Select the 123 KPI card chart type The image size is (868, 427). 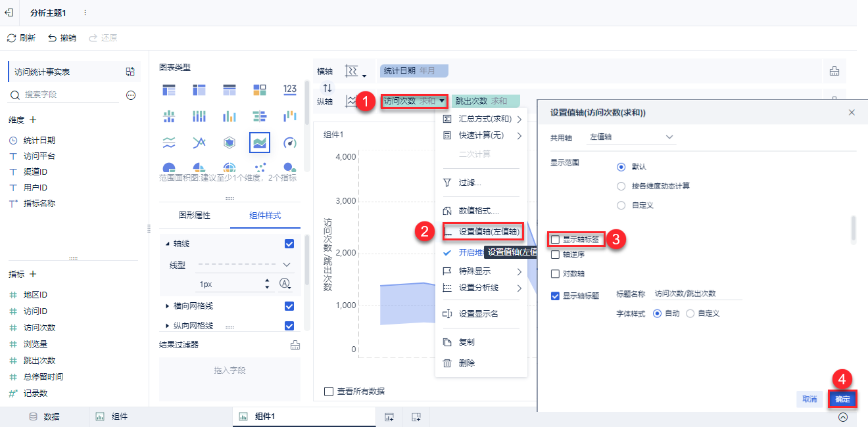click(289, 89)
